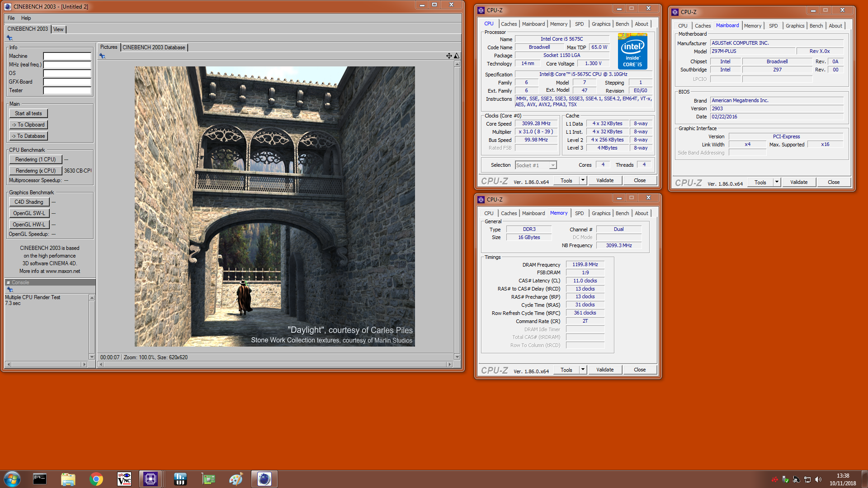The width and height of the screenshot is (868, 488).
Task: Click the green shield tray icon
Action: coord(786,479)
